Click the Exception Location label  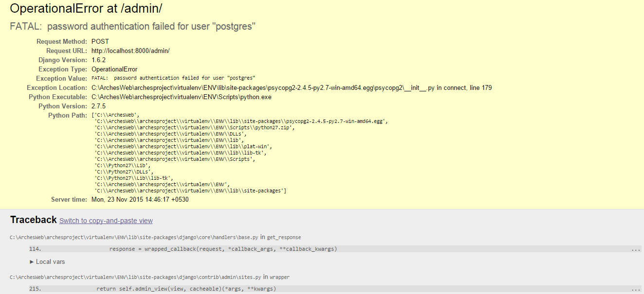(x=57, y=88)
